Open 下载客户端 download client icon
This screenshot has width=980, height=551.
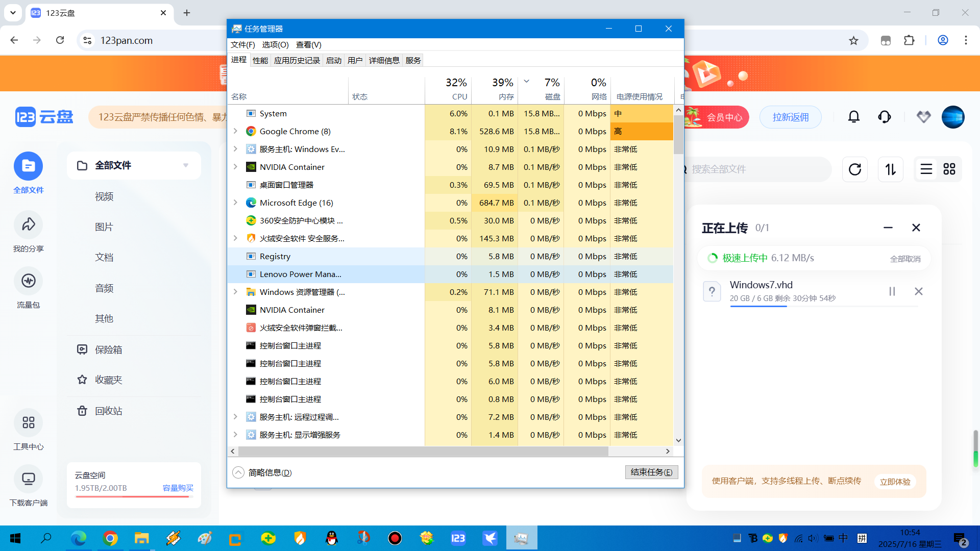point(29,479)
